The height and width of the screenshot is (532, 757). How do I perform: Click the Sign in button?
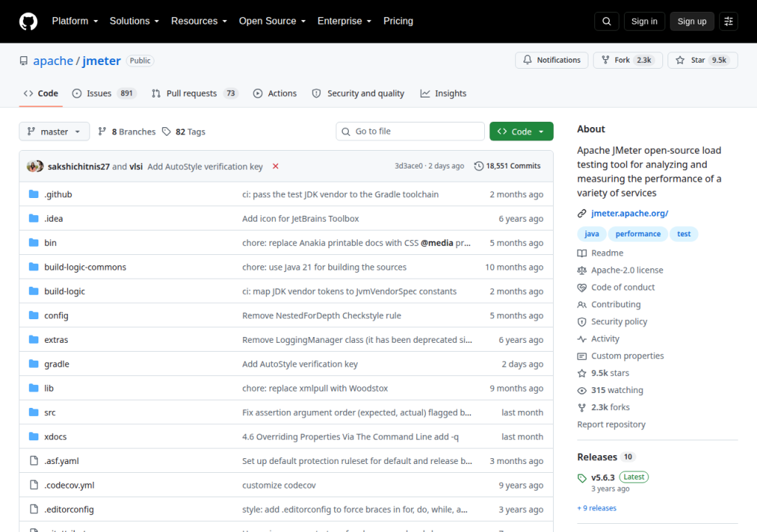(644, 21)
